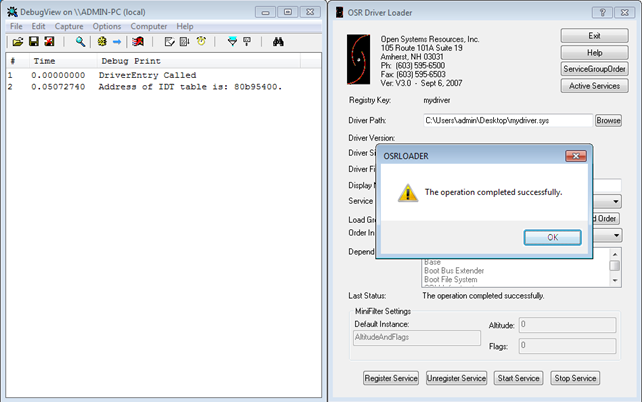
Task: Click the Open log file icon in DebugView
Action: point(17,42)
